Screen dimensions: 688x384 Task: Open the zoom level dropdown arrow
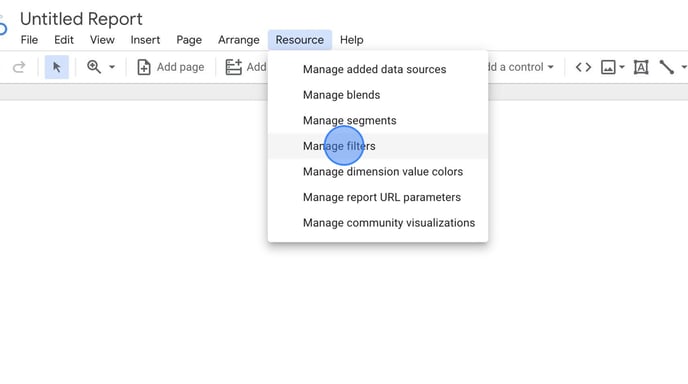(112, 67)
